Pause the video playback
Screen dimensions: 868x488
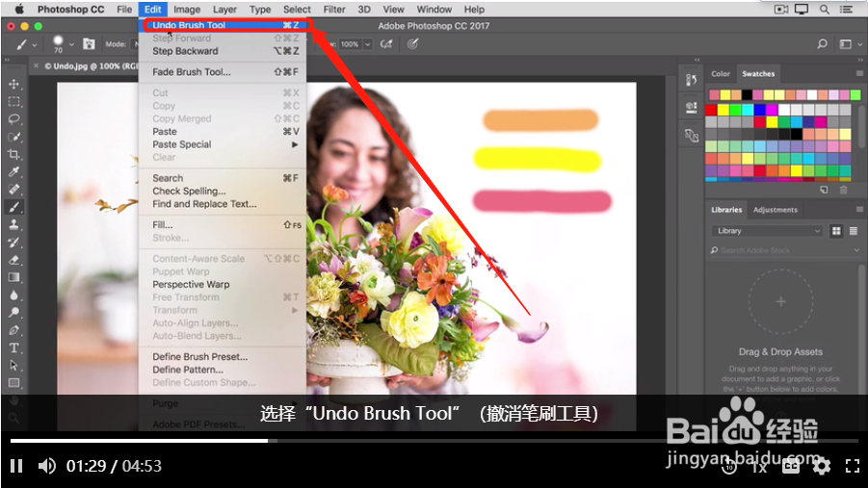pos(16,466)
